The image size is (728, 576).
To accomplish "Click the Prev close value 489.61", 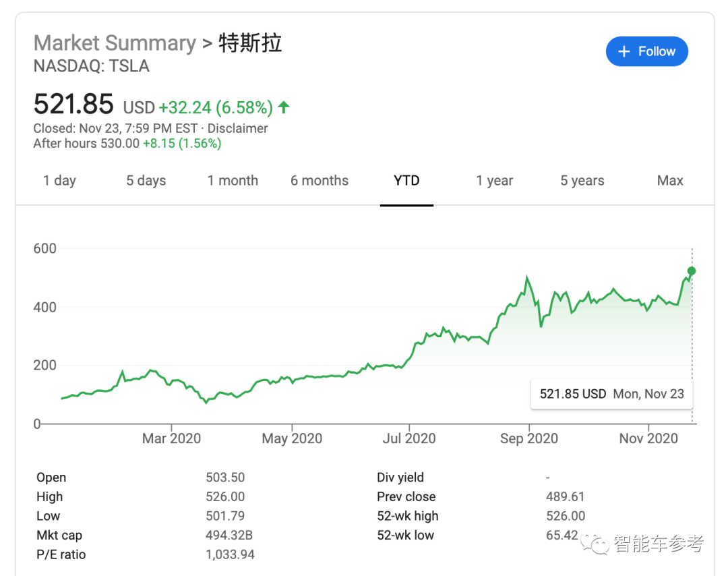I will [x=565, y=496].
